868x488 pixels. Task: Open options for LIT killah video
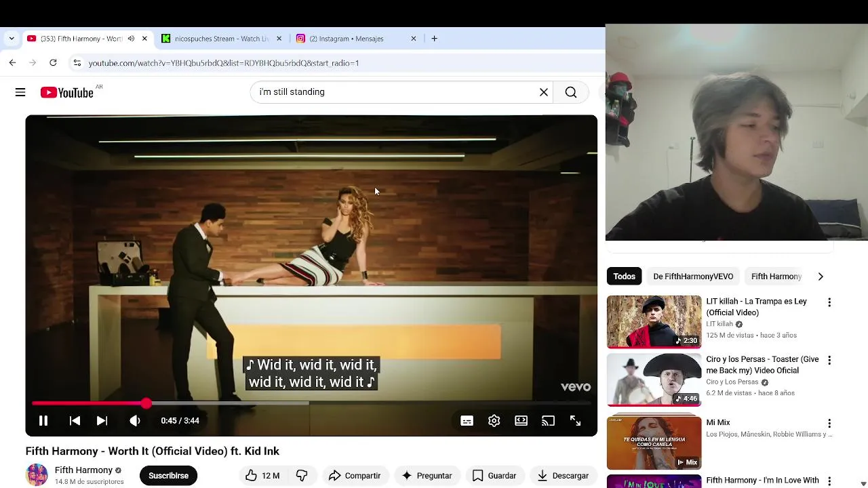[x=829, y=302]
